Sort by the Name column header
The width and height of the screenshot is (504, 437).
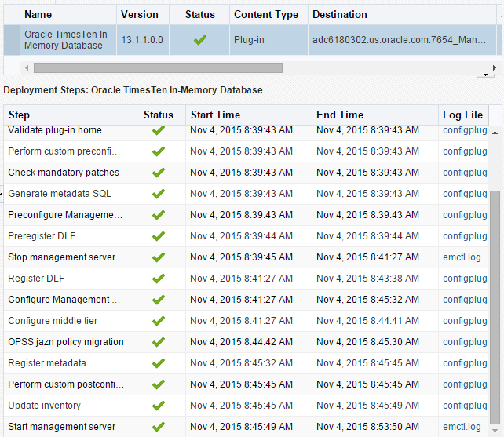(x=68, y=14)
